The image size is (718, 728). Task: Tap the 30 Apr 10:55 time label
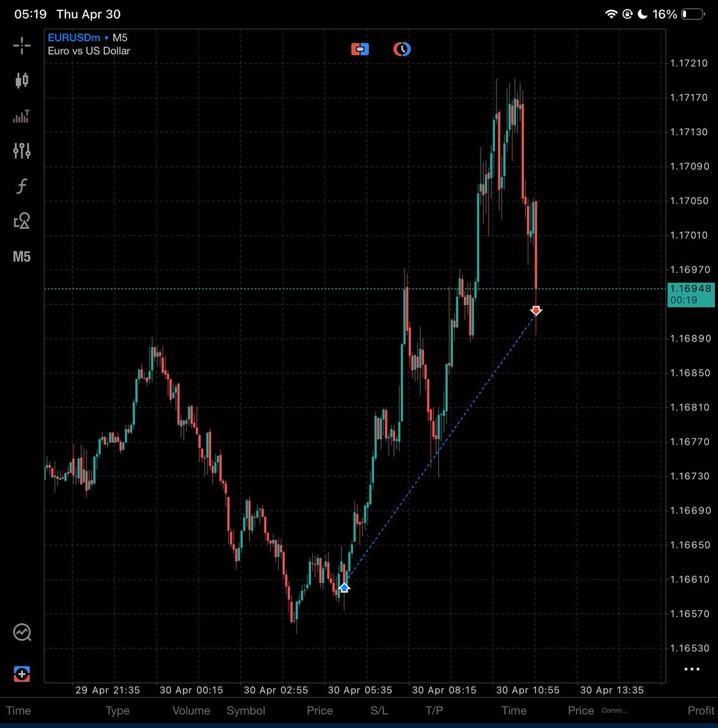point(528,690)
